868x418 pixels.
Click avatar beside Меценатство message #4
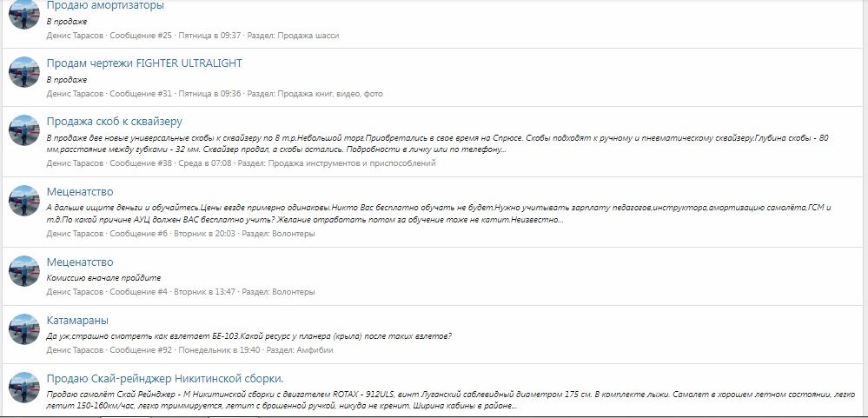click(x=23, y=271)
